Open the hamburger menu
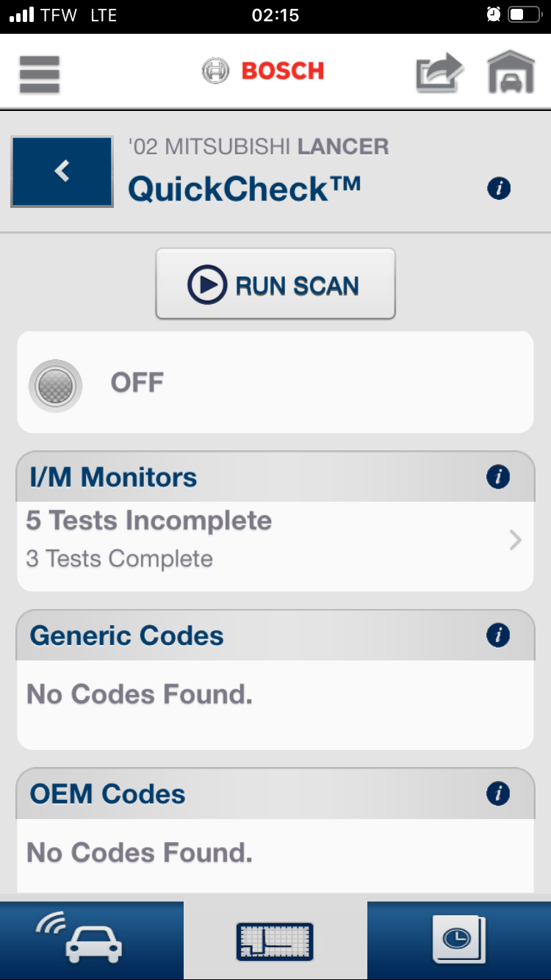This screenshot has width=551, height=980. [x=40, y=74]
